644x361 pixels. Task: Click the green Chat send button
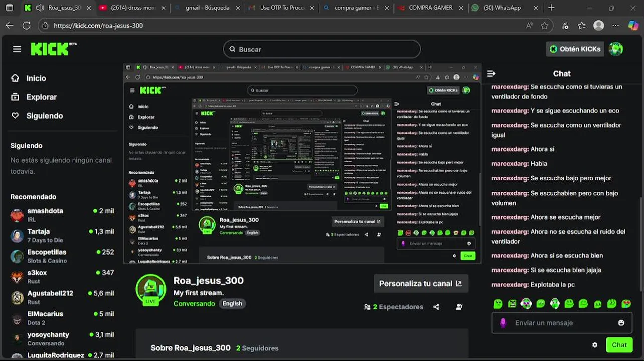tap(619, 345)
